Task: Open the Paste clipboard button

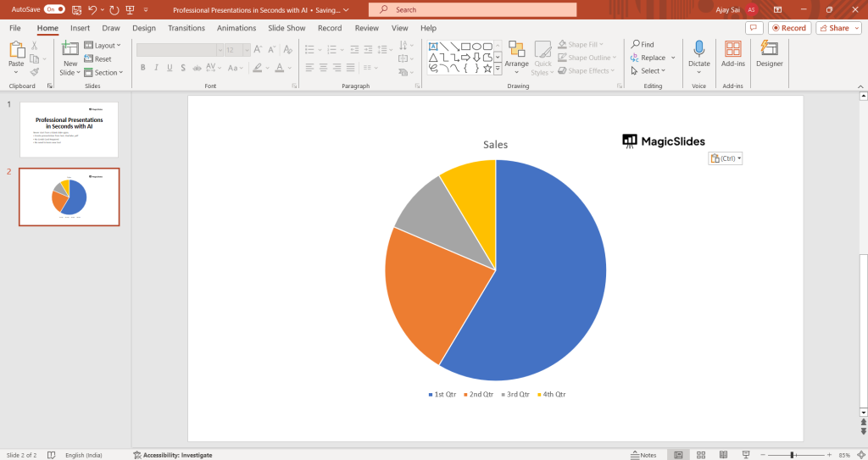Action: (x=16, y=58)
